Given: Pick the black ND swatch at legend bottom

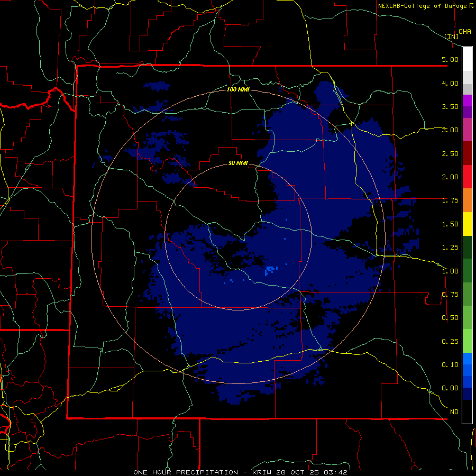Looking at the screenshot, I should tap(467, 411).
